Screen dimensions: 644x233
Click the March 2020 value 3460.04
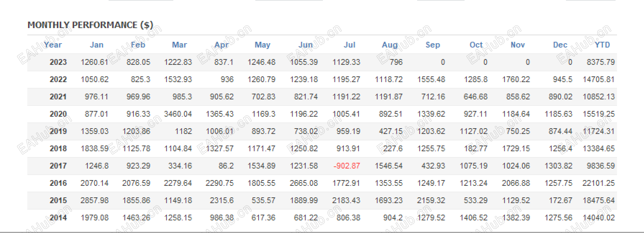(x=178, y=114)
